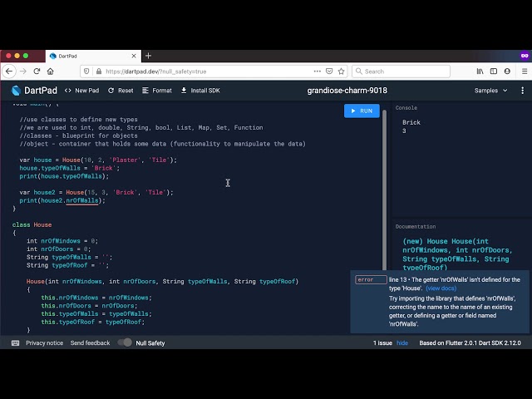Open tracking protection shield icon
This screenshot has width=532, height=399.
(86, 71)
